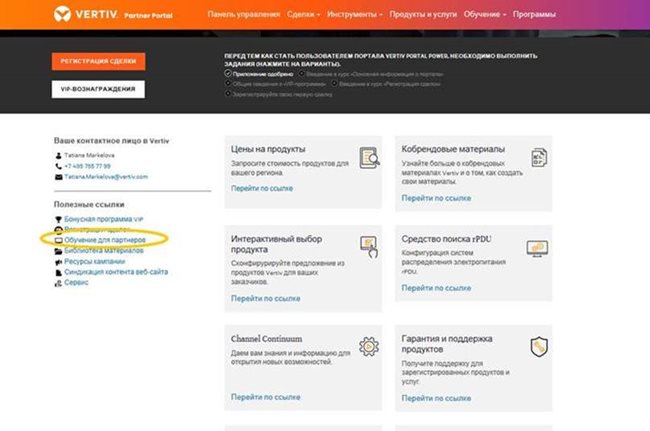This screenshot has width=650, height=431.
Task: Click the trophy icon beside Бонусная программа VIP
Action: point(58,219)
